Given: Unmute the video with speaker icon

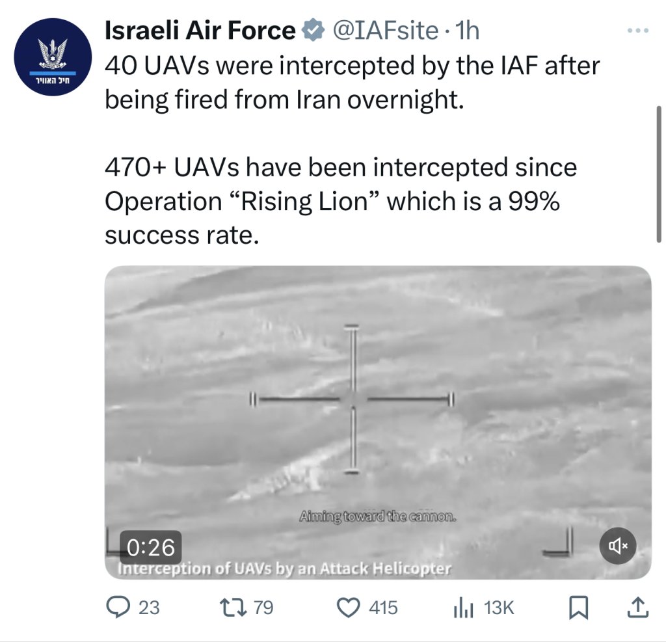Looking at the screenshot, I should [x=617, y=545].
